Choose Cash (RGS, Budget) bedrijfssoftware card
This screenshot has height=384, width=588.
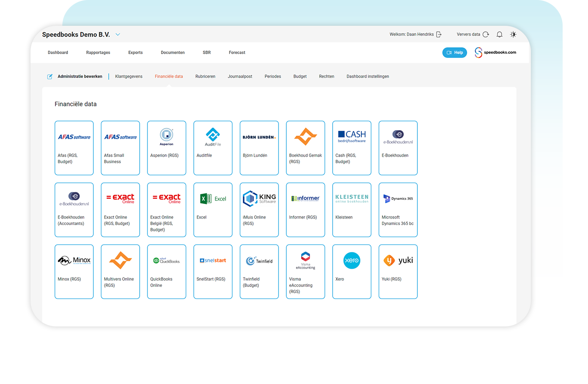(352, 148)
